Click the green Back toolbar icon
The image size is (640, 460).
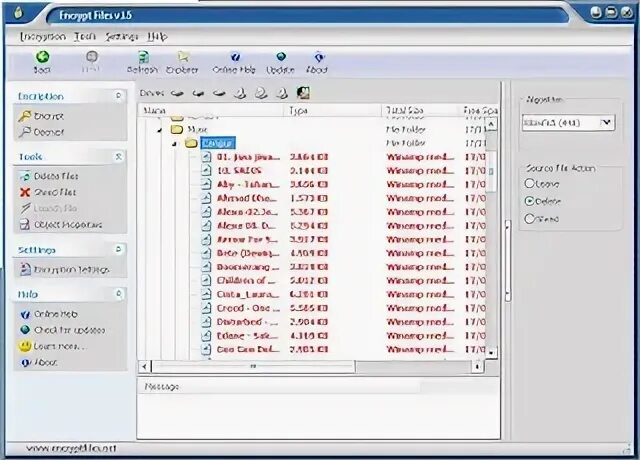click(x=42, y=57)
